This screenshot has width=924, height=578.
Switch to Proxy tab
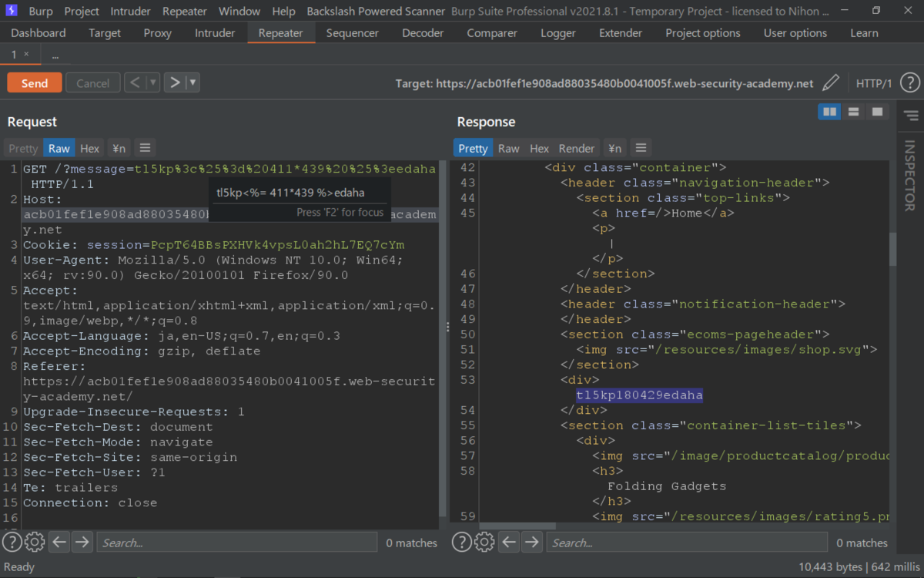(158, 33)
